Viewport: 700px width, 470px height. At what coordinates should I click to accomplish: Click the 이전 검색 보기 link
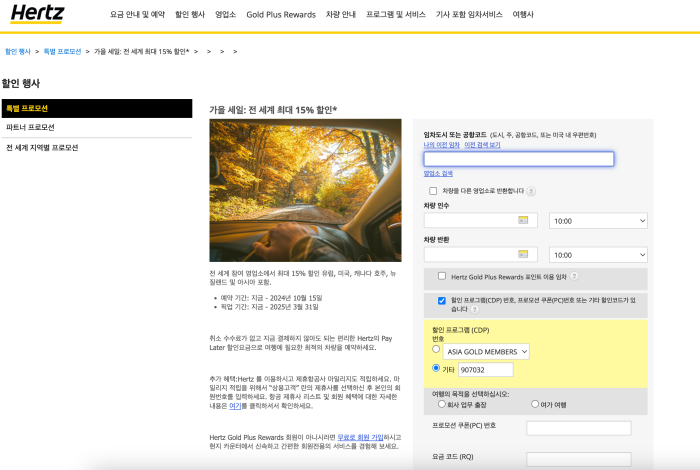tap(482, 145)
